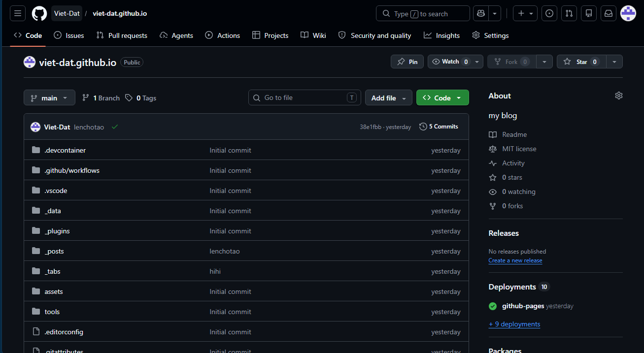Open the Readme link in About

coord(514,134)
